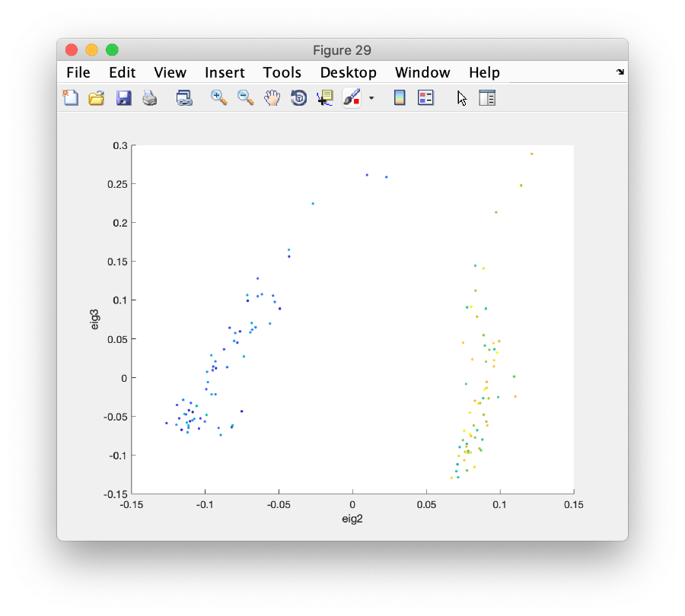Open the Insert menu
The height and width of the screenshot is (616, 685).
click(x=225, y=72)
